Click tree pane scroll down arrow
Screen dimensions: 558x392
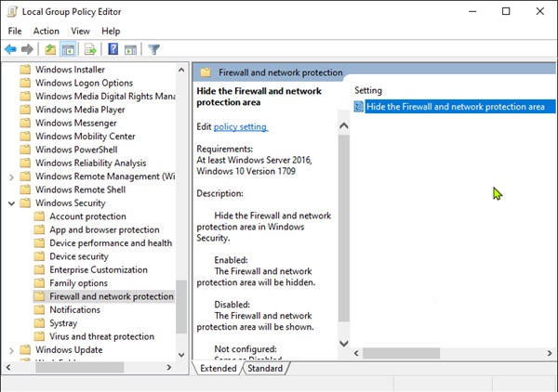181,355
